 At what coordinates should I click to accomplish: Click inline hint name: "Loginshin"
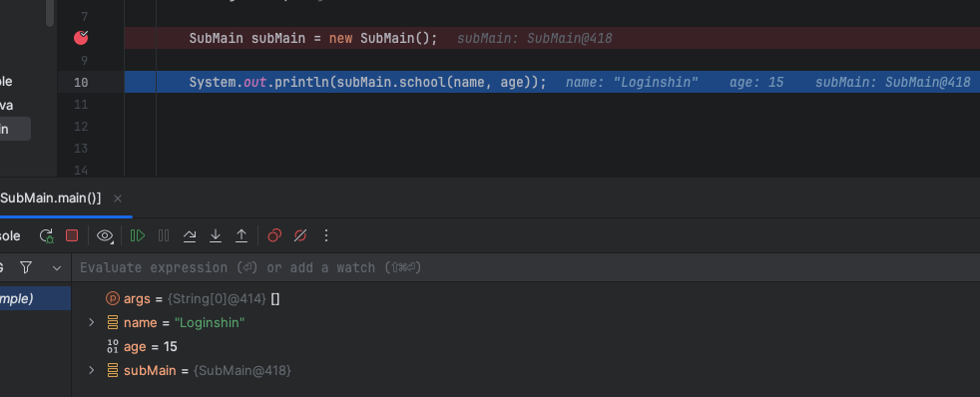632,82
